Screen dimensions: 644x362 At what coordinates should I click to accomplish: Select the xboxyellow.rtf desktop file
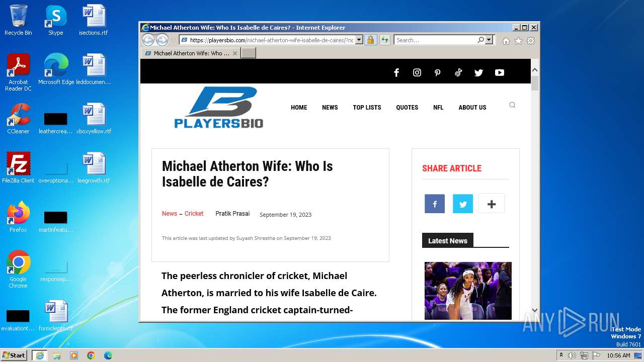tap(94, 119)
